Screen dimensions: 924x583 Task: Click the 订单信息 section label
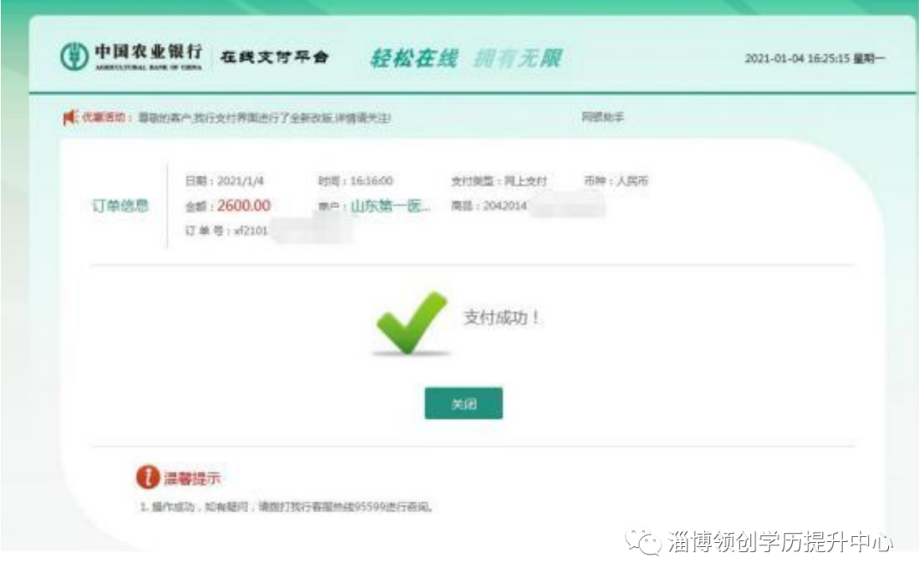[121, 205]
